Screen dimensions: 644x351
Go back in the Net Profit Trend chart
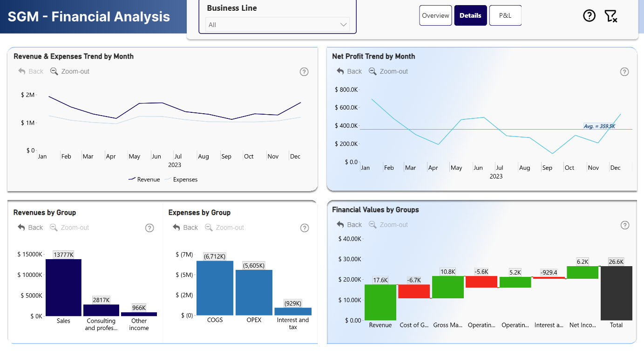point(349,71)
